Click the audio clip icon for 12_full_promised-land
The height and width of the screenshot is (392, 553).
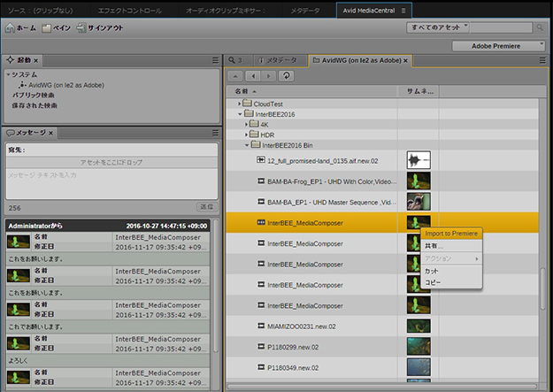tap(261, 160)
